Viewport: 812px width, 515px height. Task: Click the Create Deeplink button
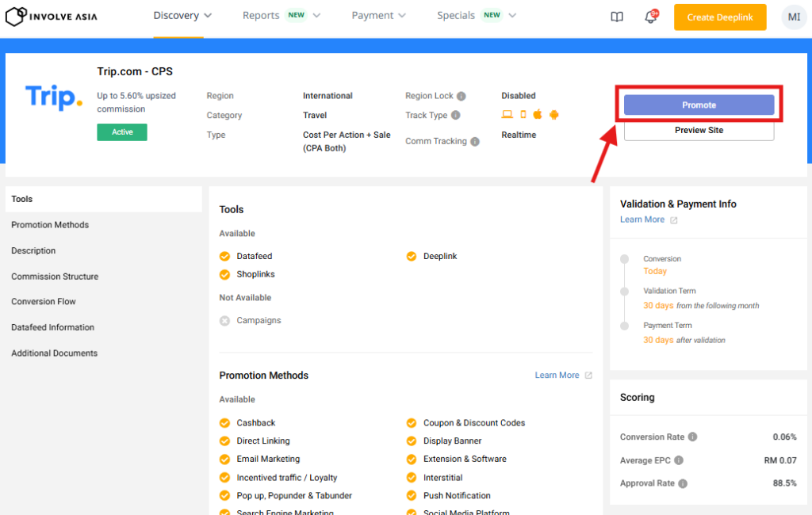(x=720, y=17)
